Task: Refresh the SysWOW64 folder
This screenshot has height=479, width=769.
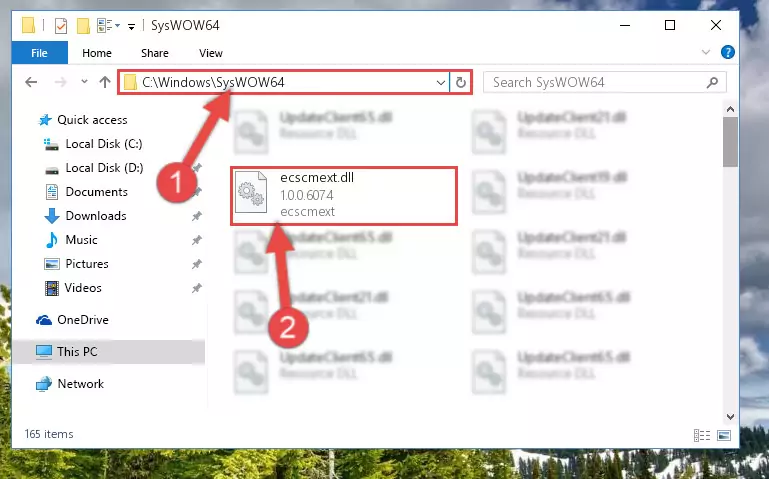Action: pyautogui.click(x=461, y=83)
